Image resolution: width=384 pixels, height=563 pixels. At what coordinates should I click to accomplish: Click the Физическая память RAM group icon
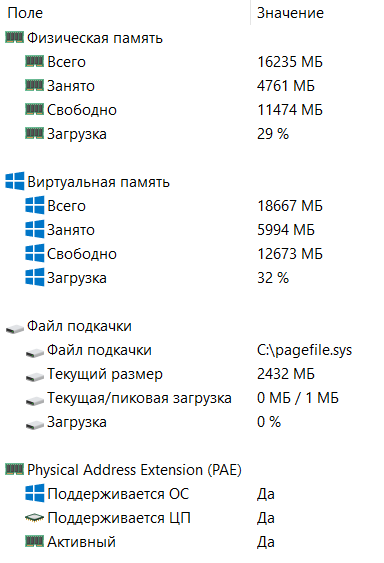coord(14,37)
